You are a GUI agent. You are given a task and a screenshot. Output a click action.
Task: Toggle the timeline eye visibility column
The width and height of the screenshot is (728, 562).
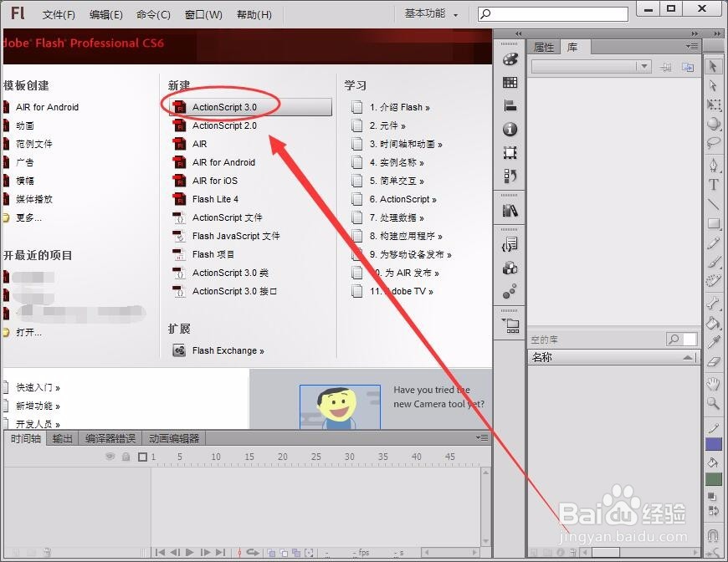click(110, 457)
